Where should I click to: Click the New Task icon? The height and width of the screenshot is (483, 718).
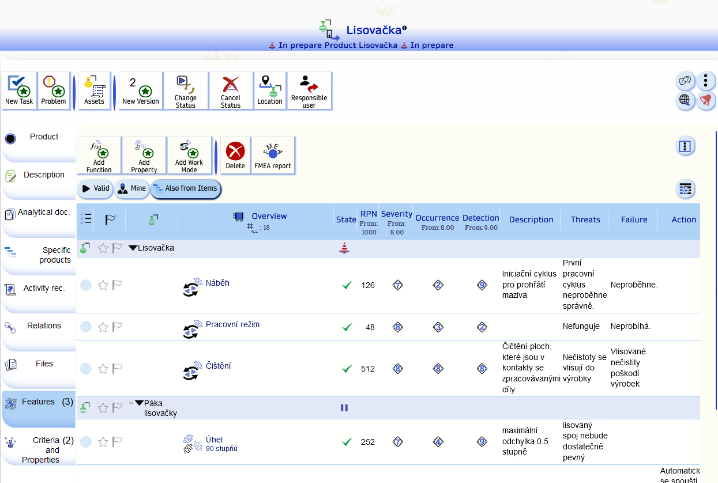coord(19,91)
